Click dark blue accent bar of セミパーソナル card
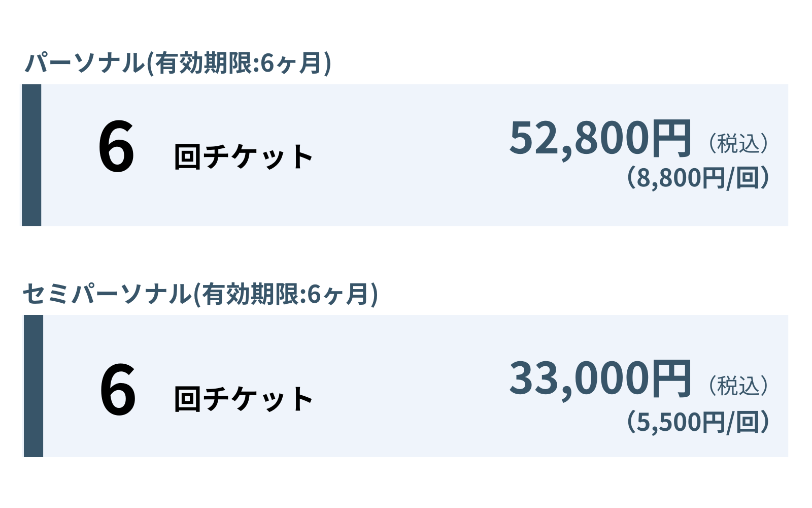This screenshot has width=812, height=508. [x=33, y=386]
